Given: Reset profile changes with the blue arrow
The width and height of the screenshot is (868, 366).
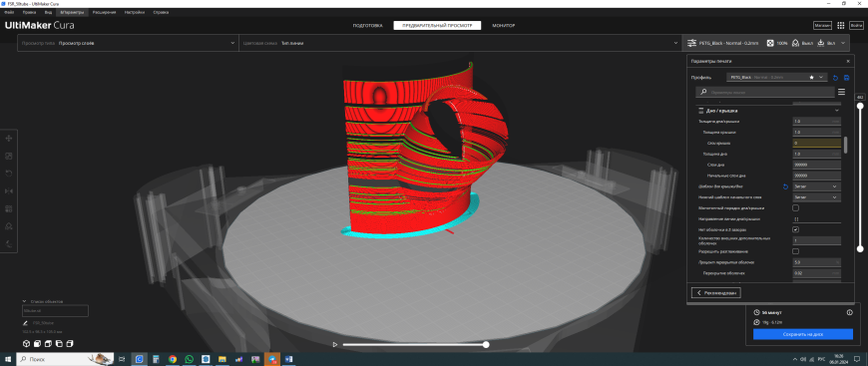Looking at the screenshot, I should tap(835, 78).
